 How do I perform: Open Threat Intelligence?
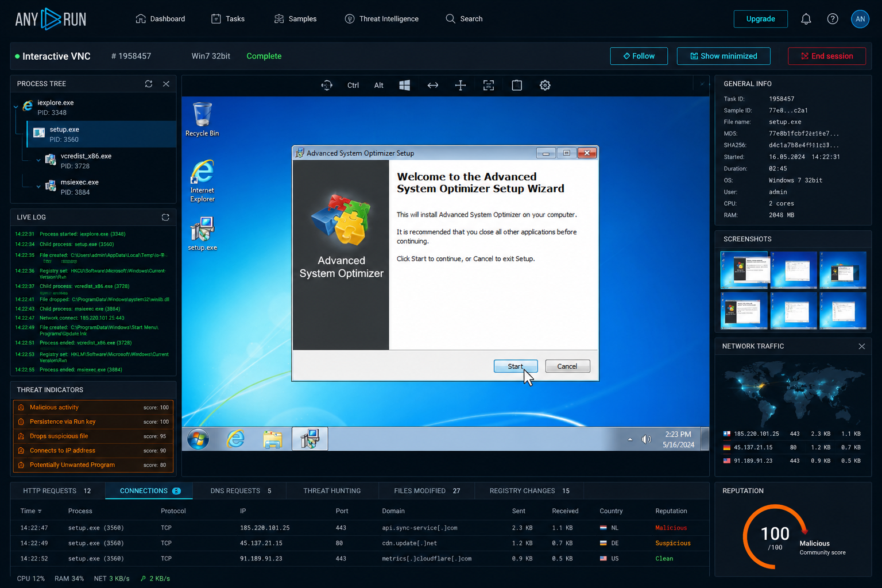382,19
